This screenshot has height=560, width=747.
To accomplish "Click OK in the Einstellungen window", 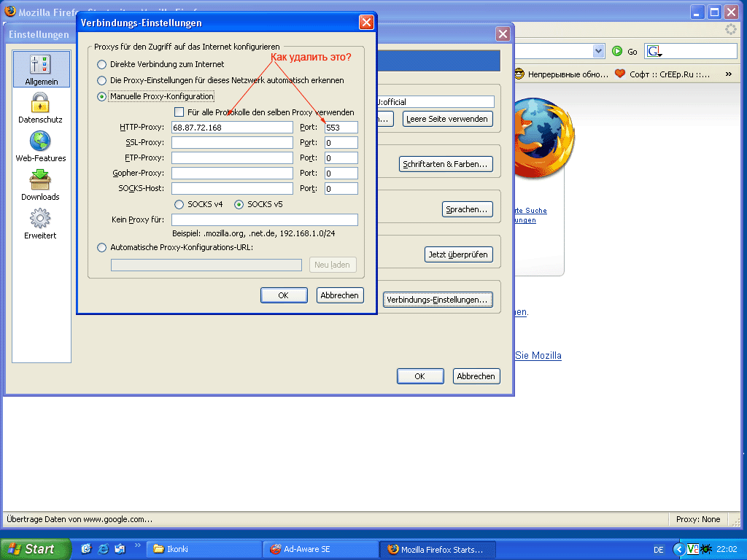I will (420, 376).
